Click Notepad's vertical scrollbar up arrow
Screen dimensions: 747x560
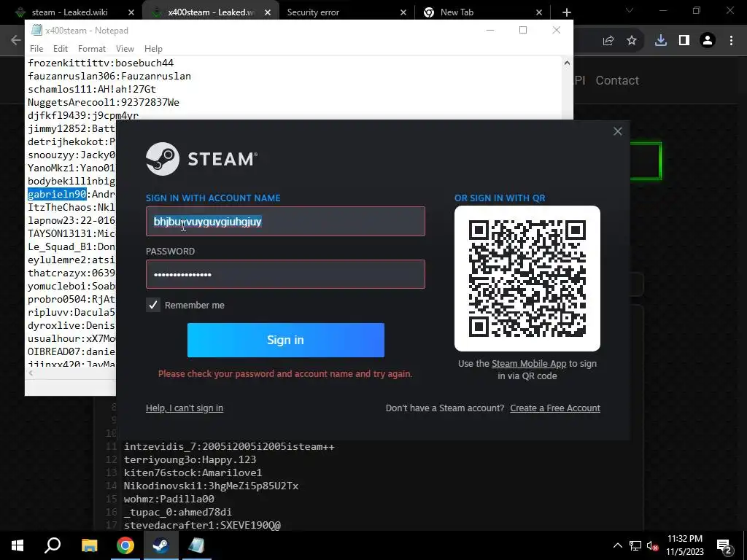567,63
